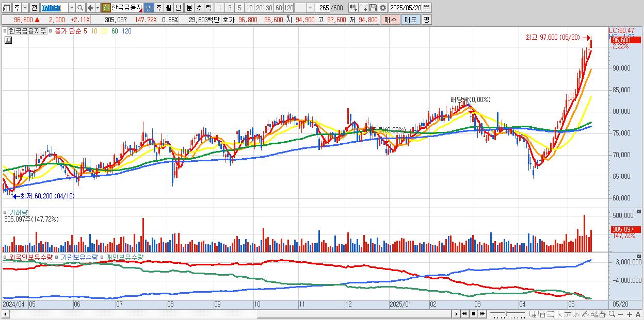Click the 전 button before stock code
The width and height of the screenshot is (644, 320).
34,8
